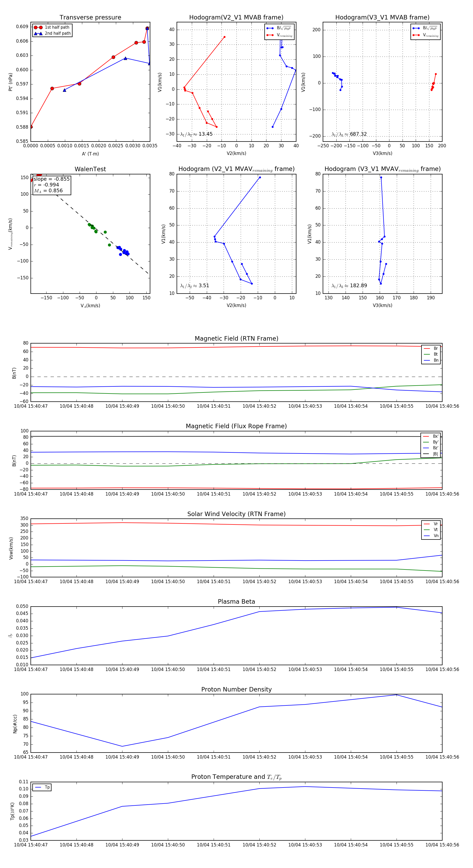The width and height of the screenshot is (473, 868).
Task: Click the 'Vsw(km/s)' axis label
Action: (x=11, y=549)
